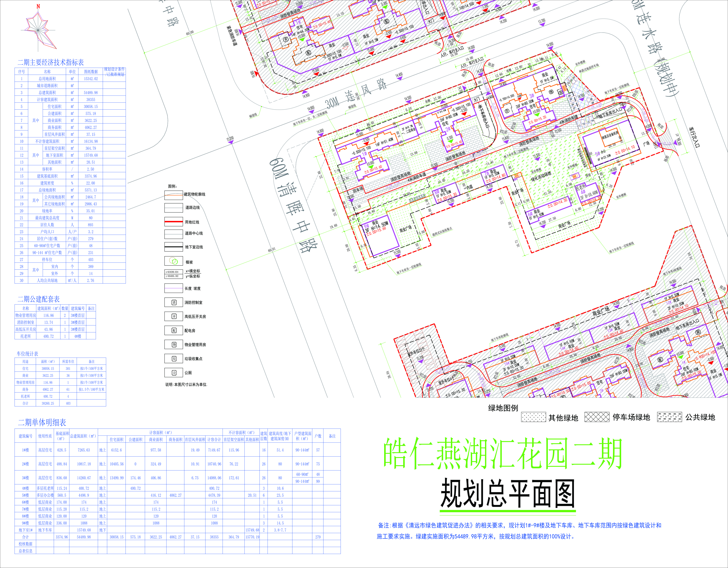Click the 回车场 label on plan
The height and width of the screenshot is (568, 728).
(x=358, y=190)
